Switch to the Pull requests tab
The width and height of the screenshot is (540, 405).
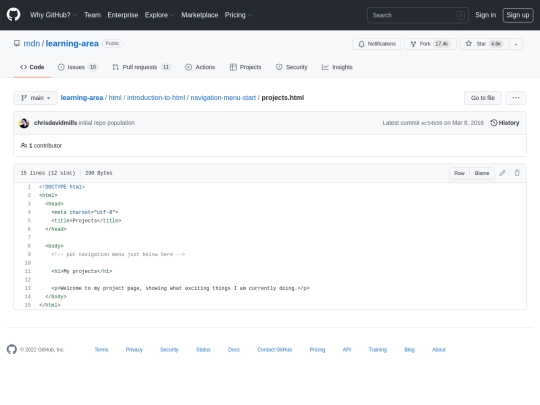142,67
